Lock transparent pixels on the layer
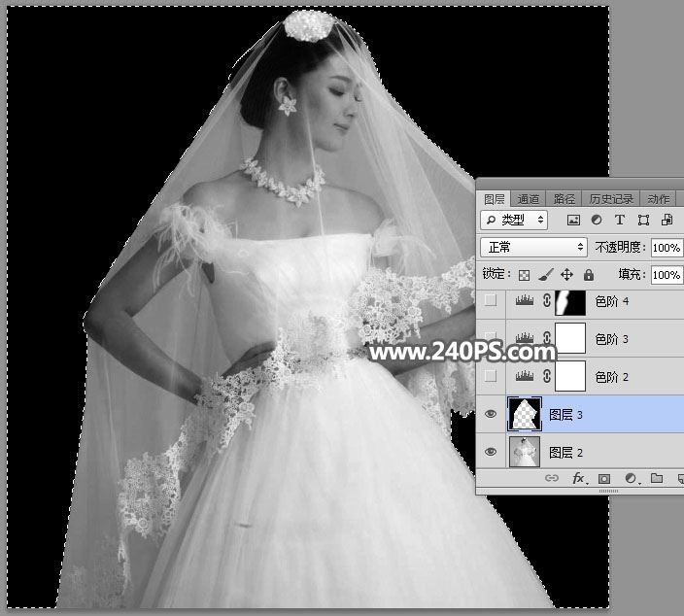The width and height of the screenshot is (684, 616). tap(525, 275)
